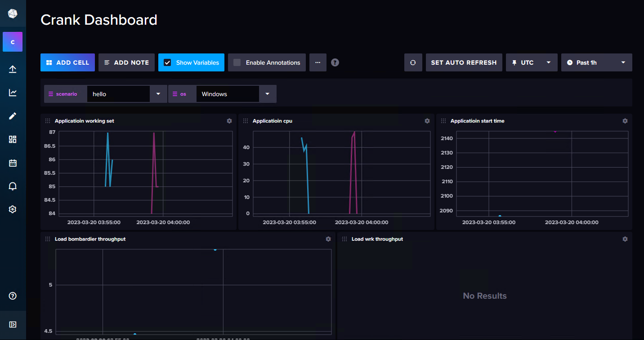Select the Notebooks pencil icon

[x=12, y=116]
